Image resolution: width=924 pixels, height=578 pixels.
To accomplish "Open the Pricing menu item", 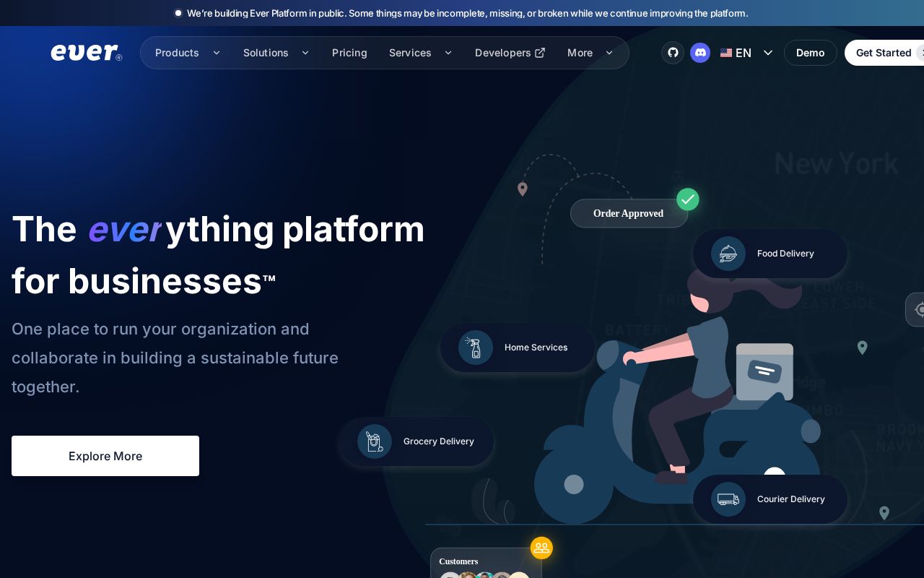I will click(x=349, y=53).
